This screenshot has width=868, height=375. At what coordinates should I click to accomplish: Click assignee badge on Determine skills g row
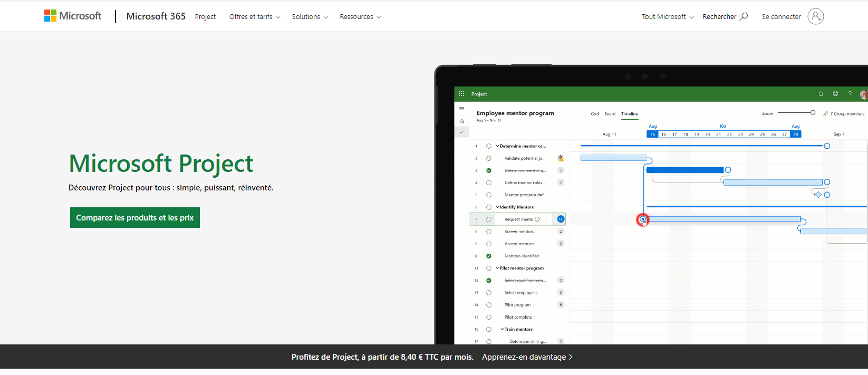pos(561,341)
